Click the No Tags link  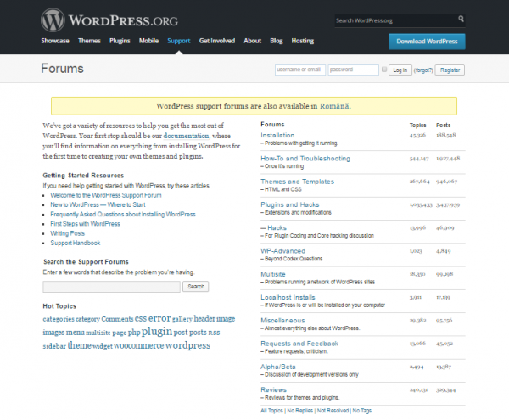[x=362, y=411]
